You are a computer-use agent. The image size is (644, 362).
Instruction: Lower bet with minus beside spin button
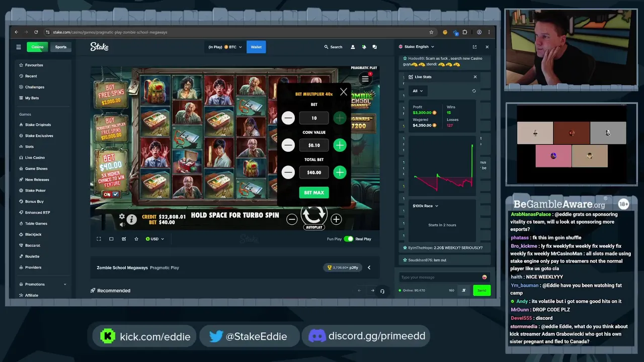pos(292,219)
